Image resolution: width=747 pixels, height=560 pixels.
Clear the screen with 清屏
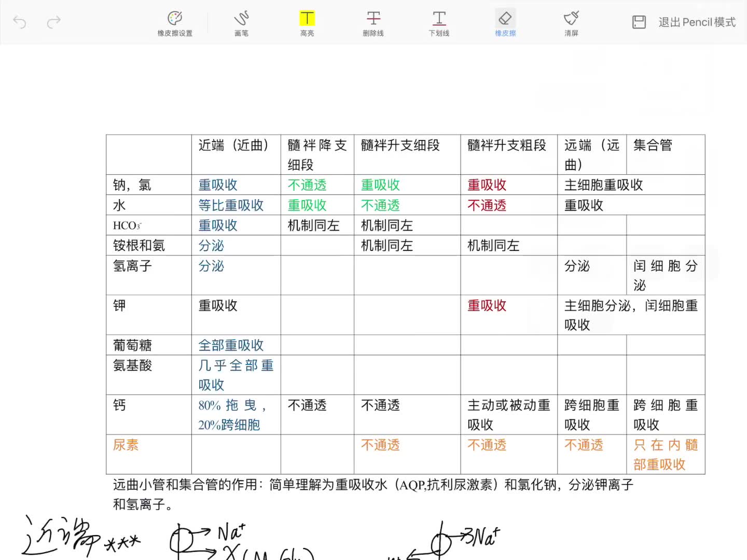(571, 23)
